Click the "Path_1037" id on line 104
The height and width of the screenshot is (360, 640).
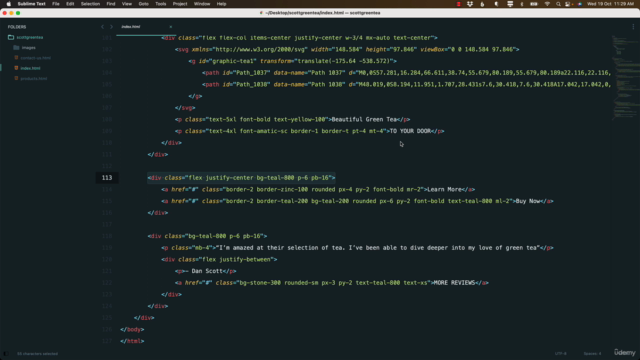251,73
